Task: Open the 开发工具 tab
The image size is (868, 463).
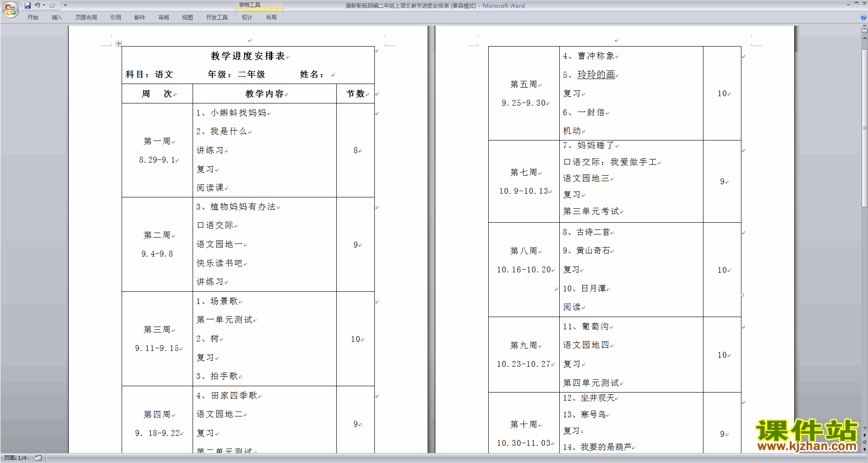Action: [217, 18]
